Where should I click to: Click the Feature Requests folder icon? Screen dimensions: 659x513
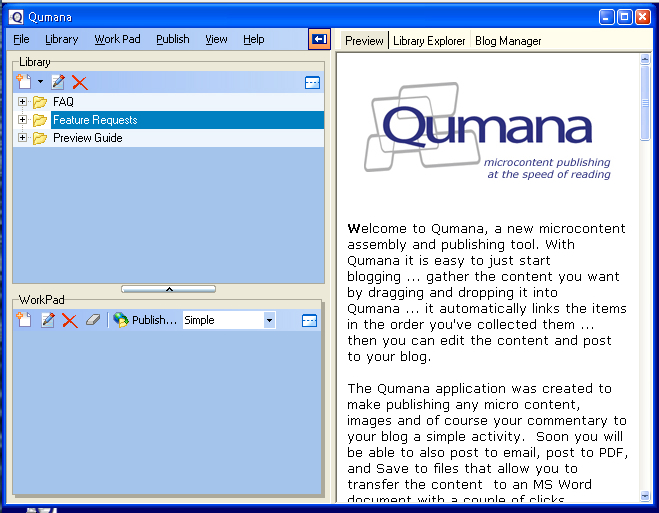point(40,120)
